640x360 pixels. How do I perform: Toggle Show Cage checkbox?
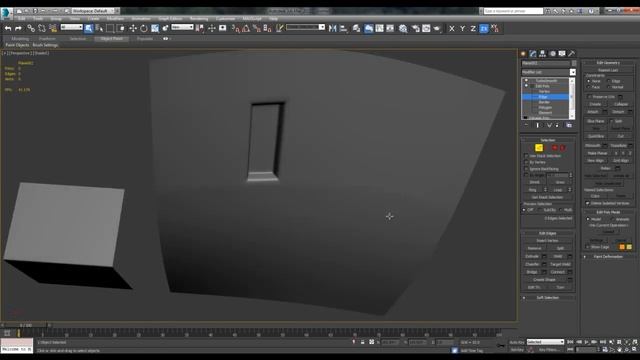pyautogui.click(x=588, y=247)
